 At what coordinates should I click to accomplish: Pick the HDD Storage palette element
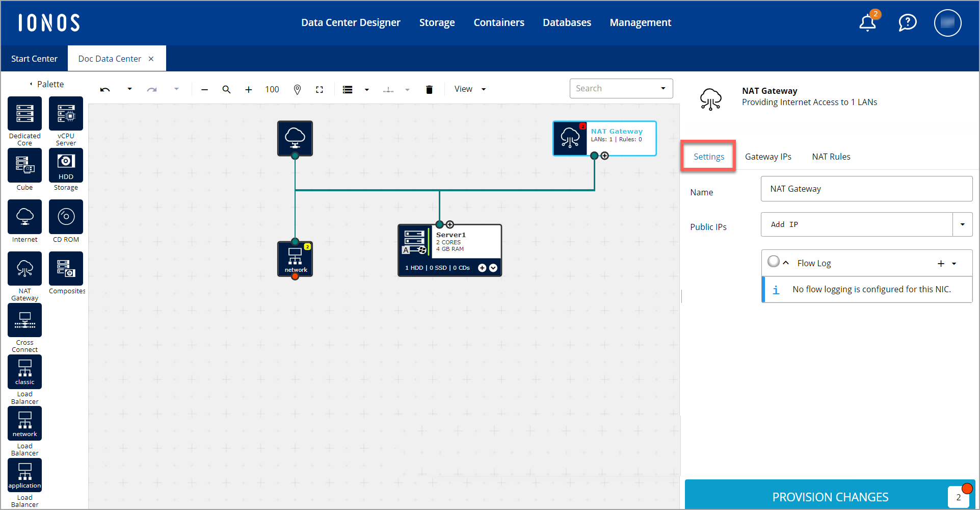[66, 165]
